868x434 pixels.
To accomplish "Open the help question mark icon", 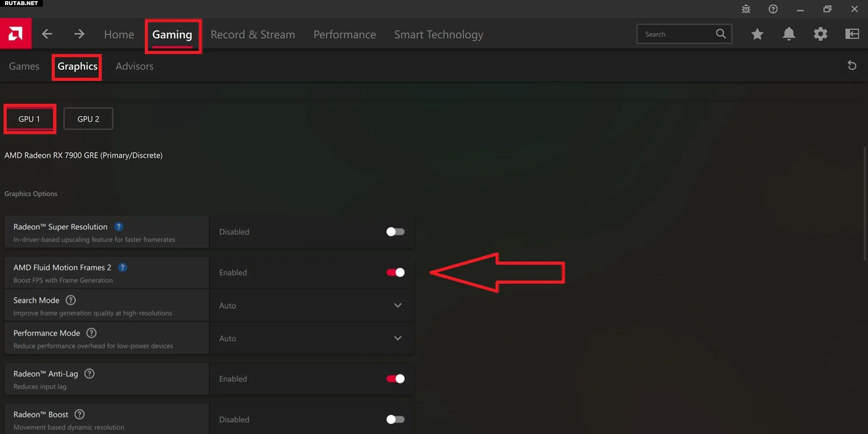I will 773,9.
